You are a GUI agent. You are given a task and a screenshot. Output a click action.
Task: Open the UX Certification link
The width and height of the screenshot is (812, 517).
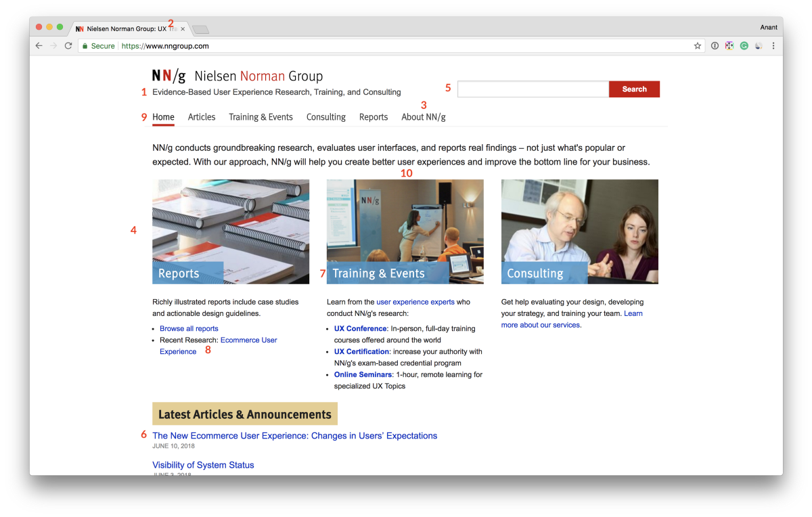coord(361,352)
